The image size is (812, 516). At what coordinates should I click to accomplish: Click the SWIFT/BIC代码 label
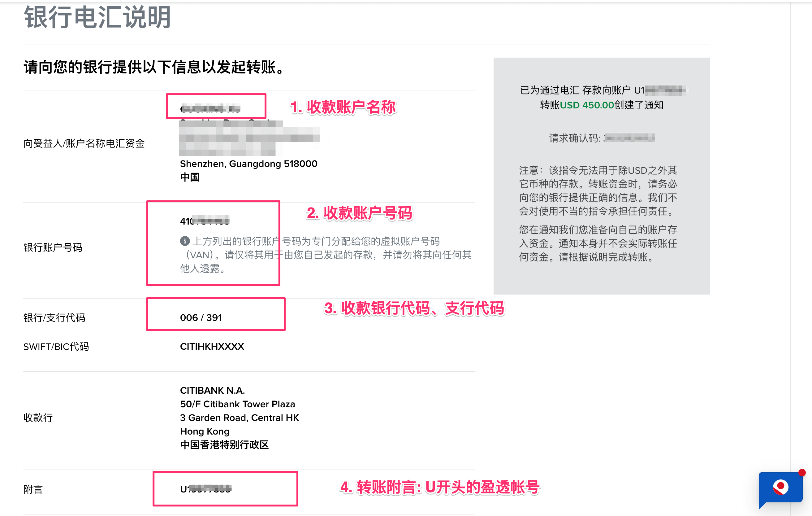(x=56, y=347)
